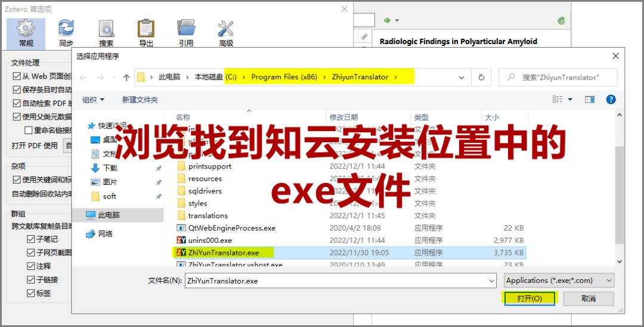Select QtWebEngineProcess.exe file
The image size is (644, 327).
tap(231, 228)
